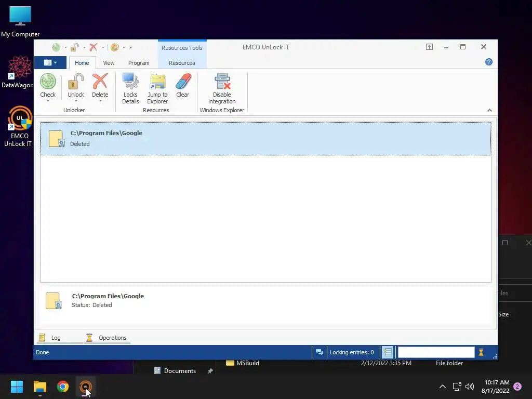Image resolution: width=532 pixels, height=399 pixels.
Task: Expand the Delete button dropdown arrow
Action: (x=100, y=101)
